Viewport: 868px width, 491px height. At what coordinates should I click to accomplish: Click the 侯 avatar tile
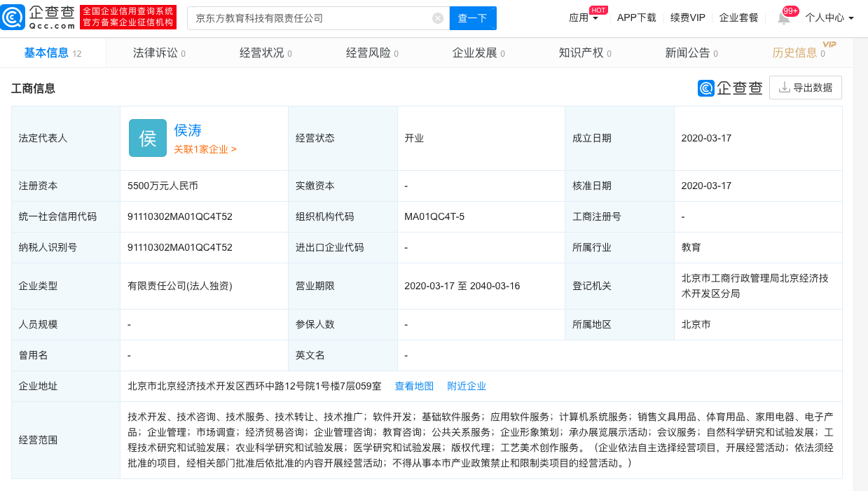pyautogui.click(x=148, y=138)
